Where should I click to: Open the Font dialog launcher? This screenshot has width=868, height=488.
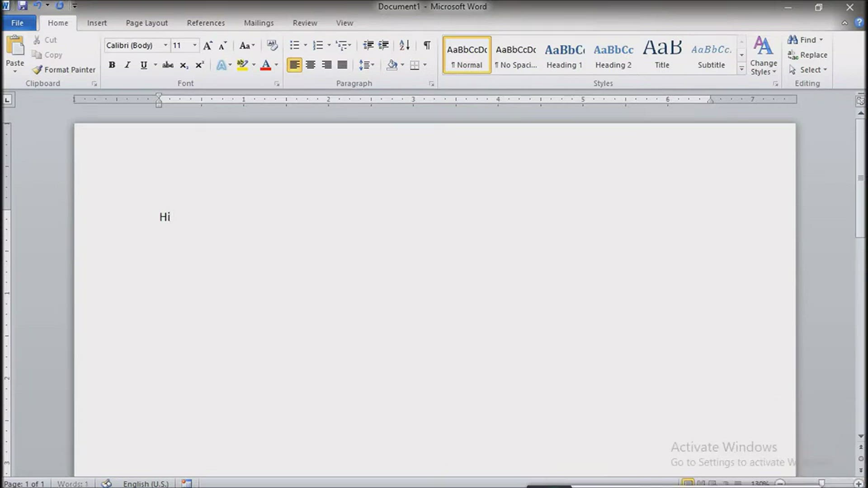(277, 84)
